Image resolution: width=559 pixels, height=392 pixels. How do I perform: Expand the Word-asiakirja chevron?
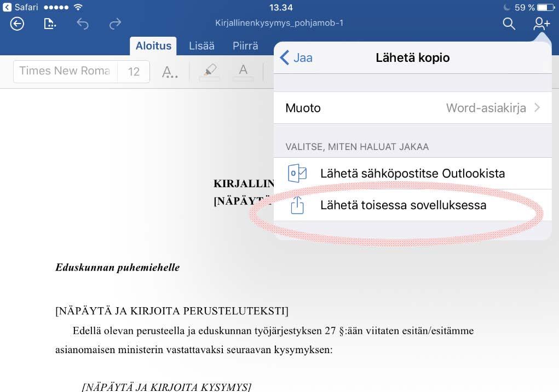pyautogui.click(x=538, y=108)
